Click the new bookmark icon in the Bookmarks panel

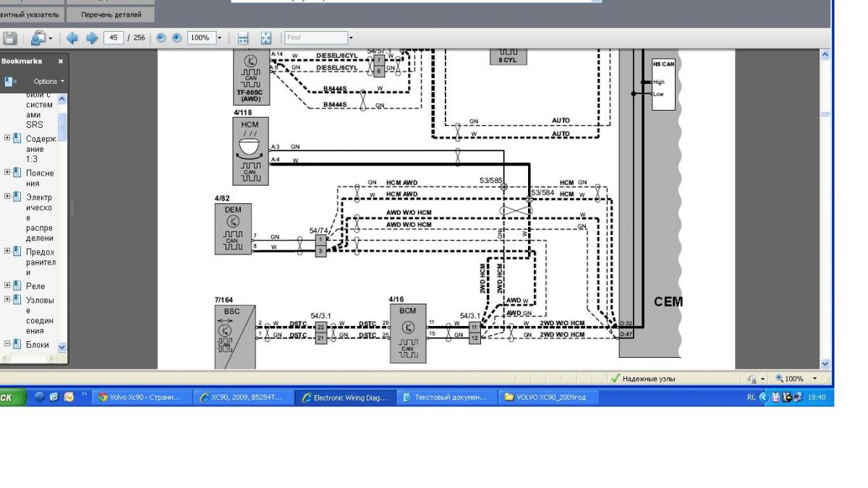pos(9,81)
